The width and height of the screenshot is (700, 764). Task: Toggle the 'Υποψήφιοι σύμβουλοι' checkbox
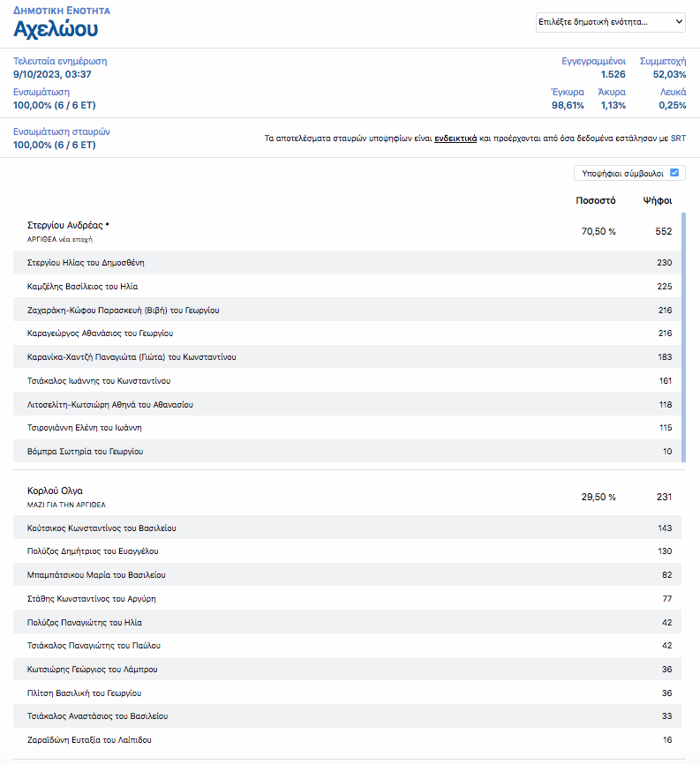click(674, 174)
